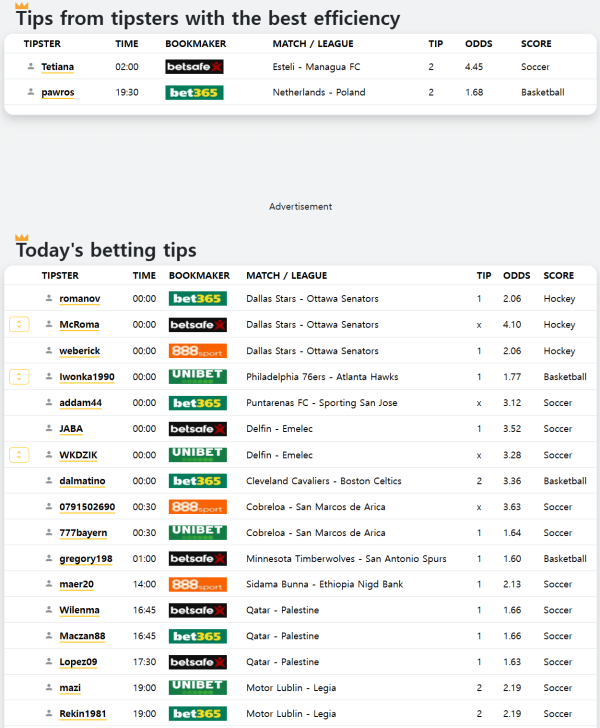This screenshot has height=728, width=600.
Task: Click the user avatar icon beside pawros
Action: 31,92
